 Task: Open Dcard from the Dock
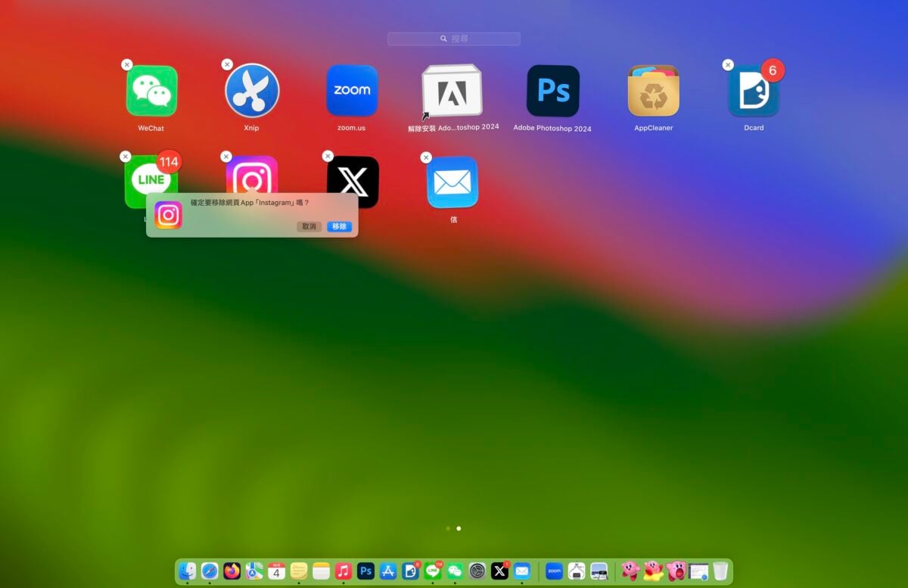tap(411, 571)
